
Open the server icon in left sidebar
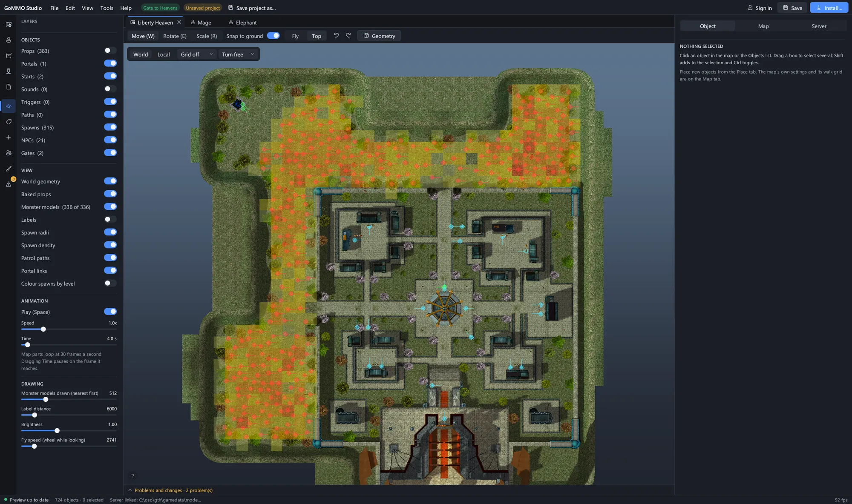point(9,71)
